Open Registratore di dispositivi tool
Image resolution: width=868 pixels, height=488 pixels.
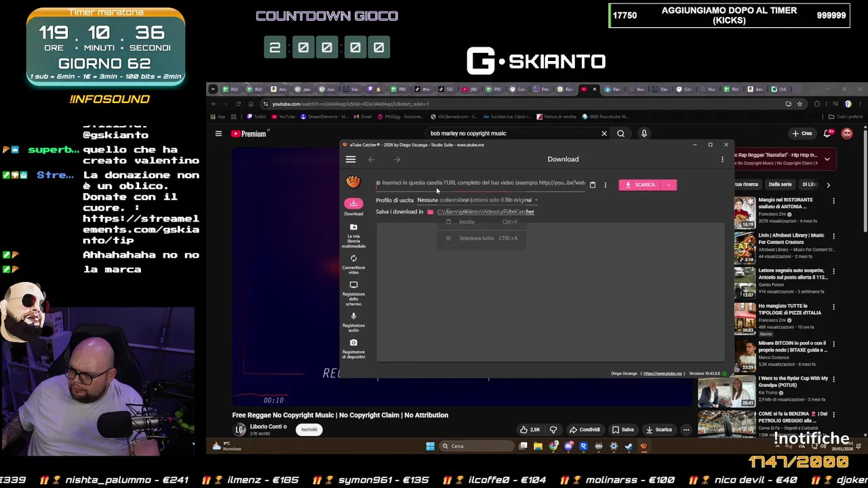[x=353, y=348]
